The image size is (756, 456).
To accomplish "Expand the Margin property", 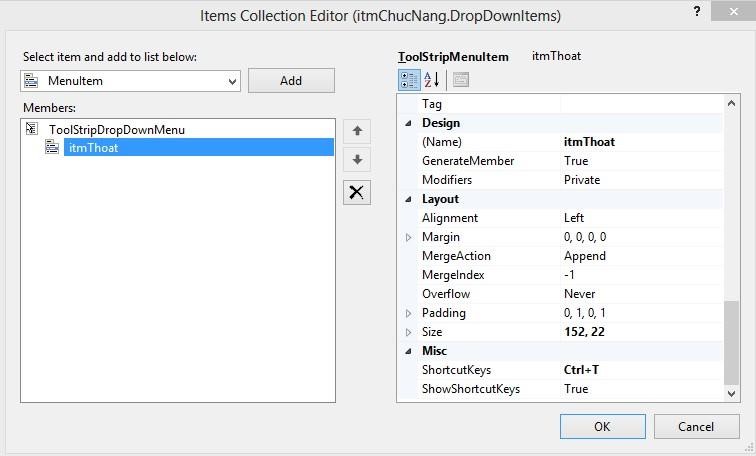I will [408, 237].
